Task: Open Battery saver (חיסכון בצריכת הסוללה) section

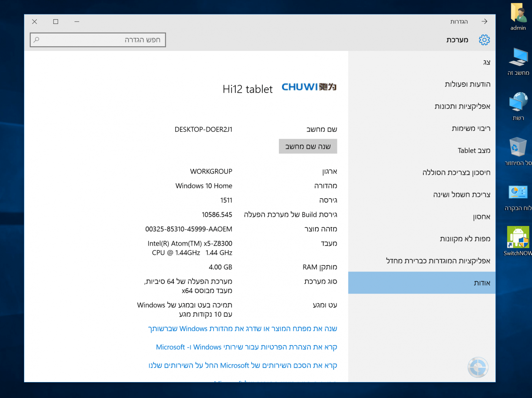Action: click(x=456, y=173)
